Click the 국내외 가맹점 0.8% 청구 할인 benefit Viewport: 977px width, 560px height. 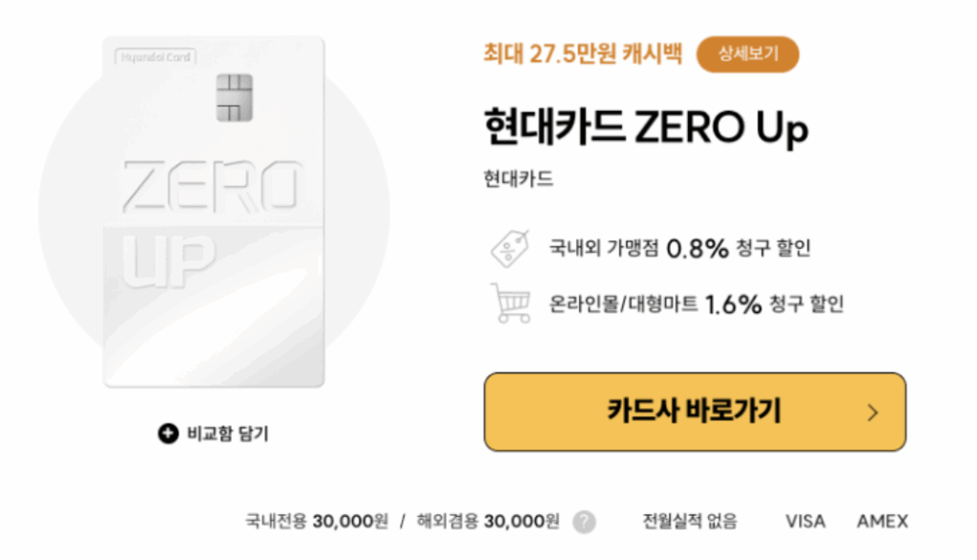tap(679, 248)
